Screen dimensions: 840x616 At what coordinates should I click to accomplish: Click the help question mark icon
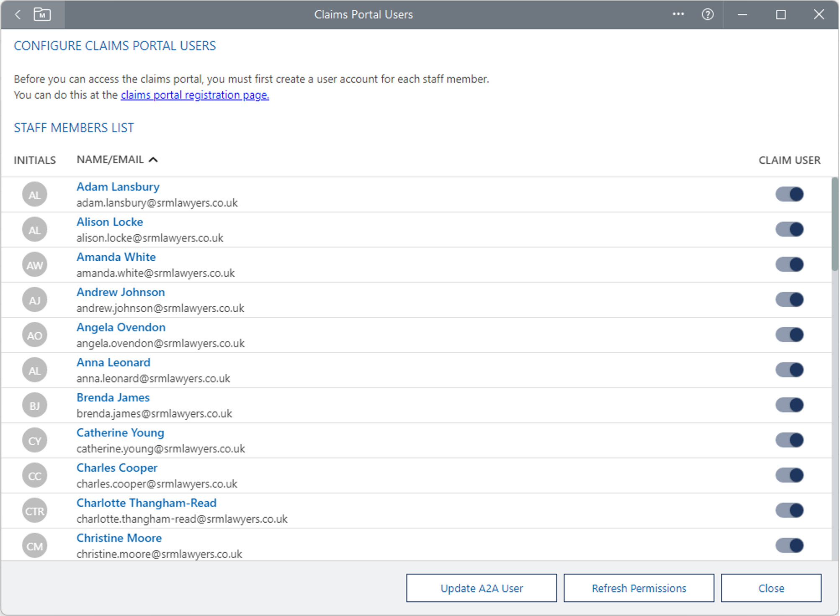pyautogui.click(x=707, y=15)
